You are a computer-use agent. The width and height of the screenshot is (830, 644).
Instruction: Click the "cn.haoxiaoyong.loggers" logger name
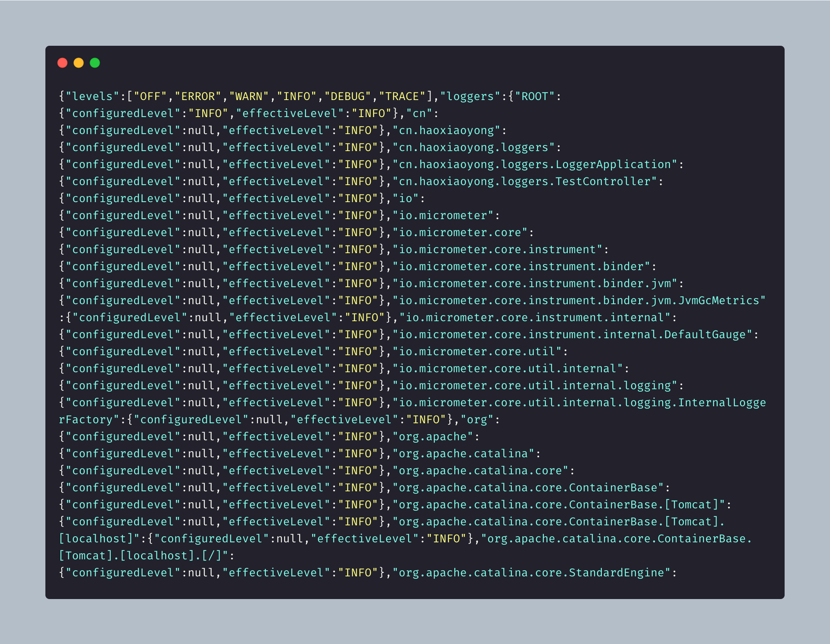pos(474,147)
